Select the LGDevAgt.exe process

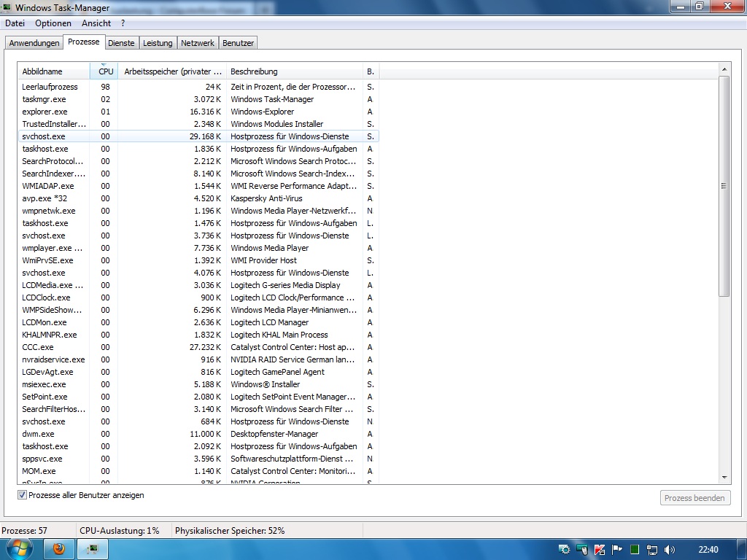[x=198, y=372]
